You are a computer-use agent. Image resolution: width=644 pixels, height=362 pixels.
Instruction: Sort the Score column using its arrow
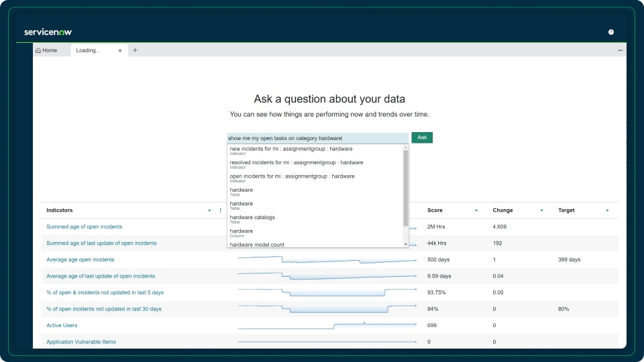(476, 210)
